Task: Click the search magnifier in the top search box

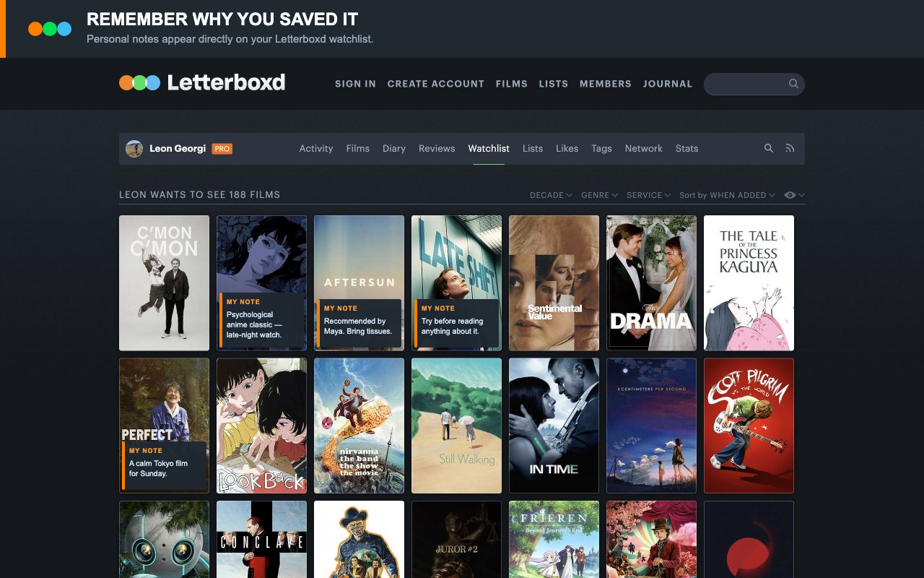Action: pyautogui.click(x=793, y=84)
